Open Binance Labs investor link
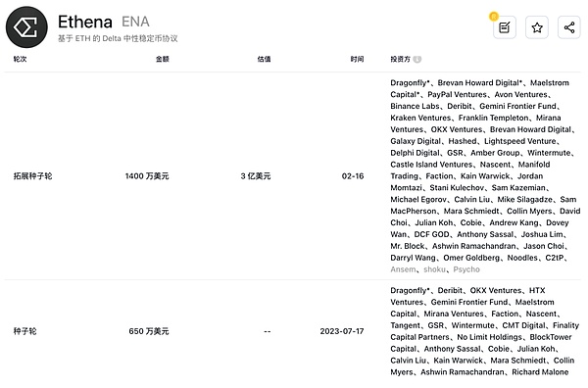The width and height of the screenshot is (588, 388). [x=415, y=106]
